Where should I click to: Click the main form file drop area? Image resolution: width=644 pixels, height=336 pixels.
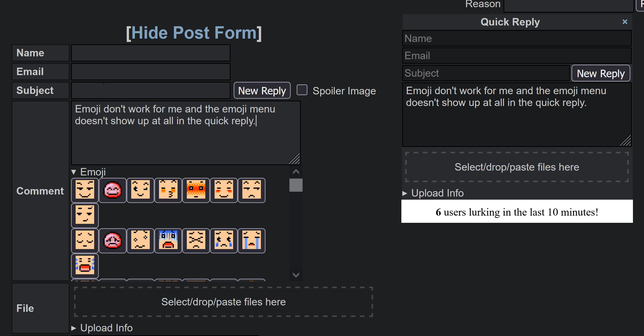(x=223, y=302)
